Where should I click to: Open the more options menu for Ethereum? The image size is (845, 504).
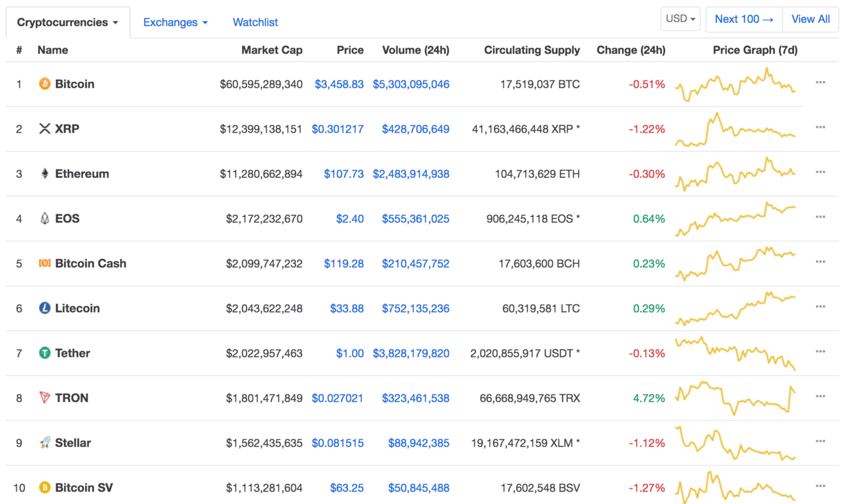[820, 172]
